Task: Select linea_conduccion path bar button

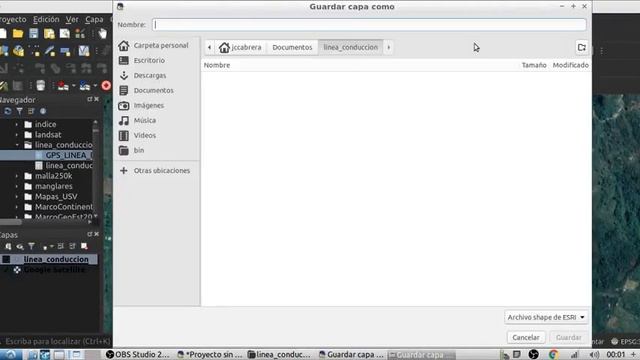Action: 351,47
